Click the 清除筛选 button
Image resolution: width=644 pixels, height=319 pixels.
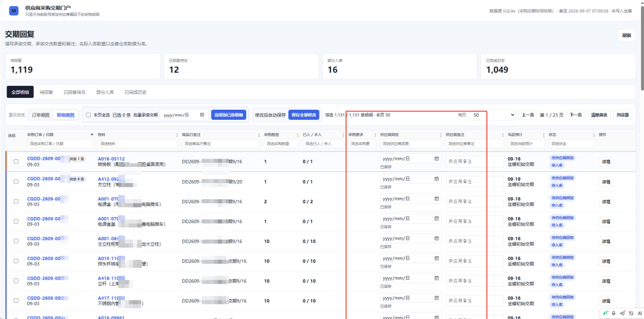600,115
